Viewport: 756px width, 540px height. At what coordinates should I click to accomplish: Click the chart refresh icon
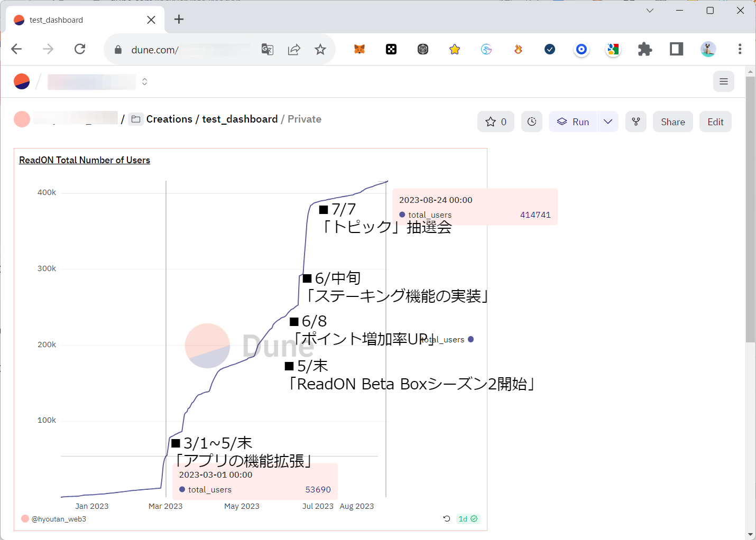[x=447, y=519]
